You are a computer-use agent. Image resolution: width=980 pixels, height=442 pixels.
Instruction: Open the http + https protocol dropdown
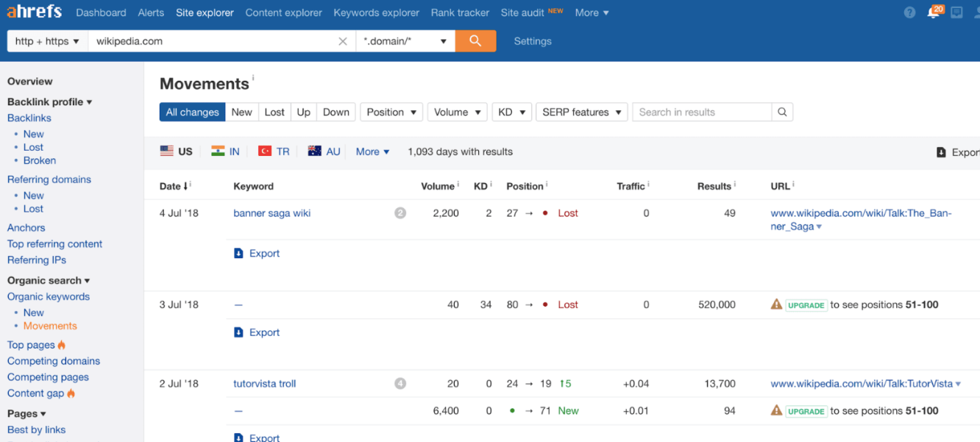click(47, 41)
